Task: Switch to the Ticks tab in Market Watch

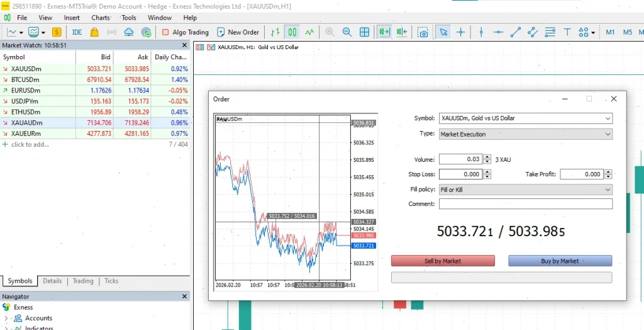Action: tap(111, 281)
